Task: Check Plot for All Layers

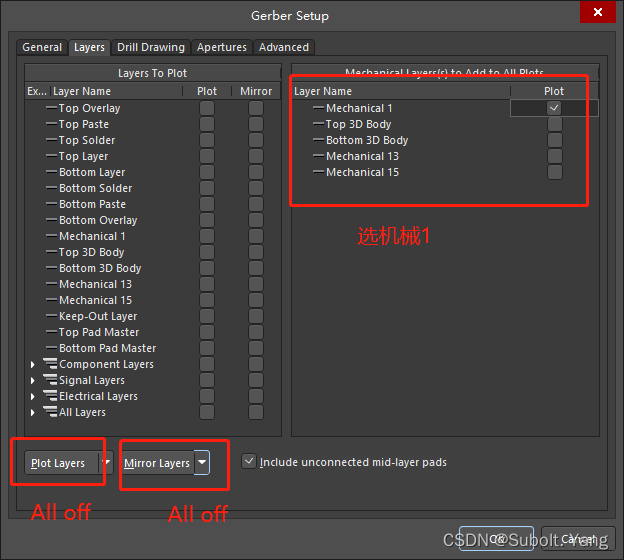Action: tap(207, 412)
